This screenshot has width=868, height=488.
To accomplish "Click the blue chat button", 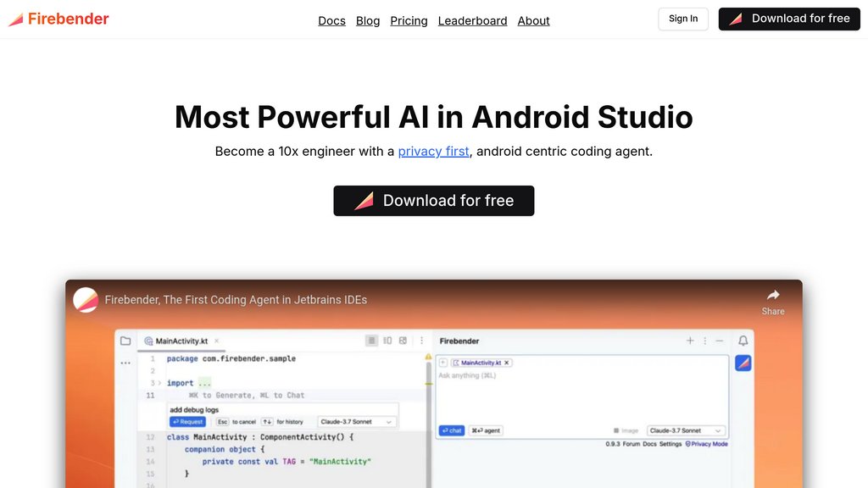I will point(452,430).
